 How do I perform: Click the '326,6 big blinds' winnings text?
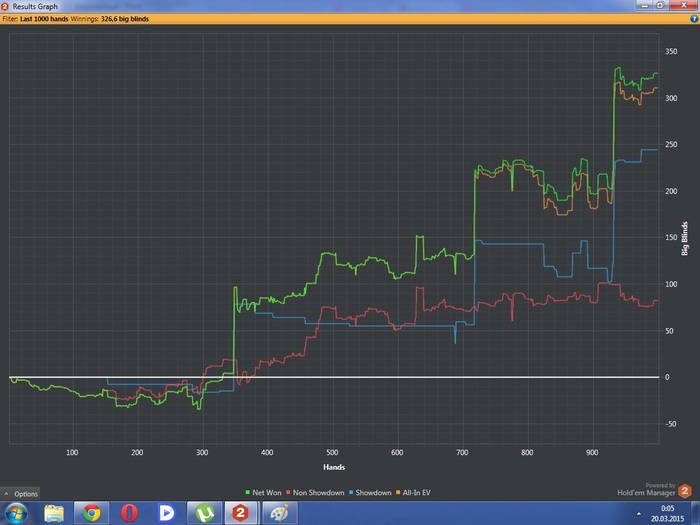pos(125,19)
